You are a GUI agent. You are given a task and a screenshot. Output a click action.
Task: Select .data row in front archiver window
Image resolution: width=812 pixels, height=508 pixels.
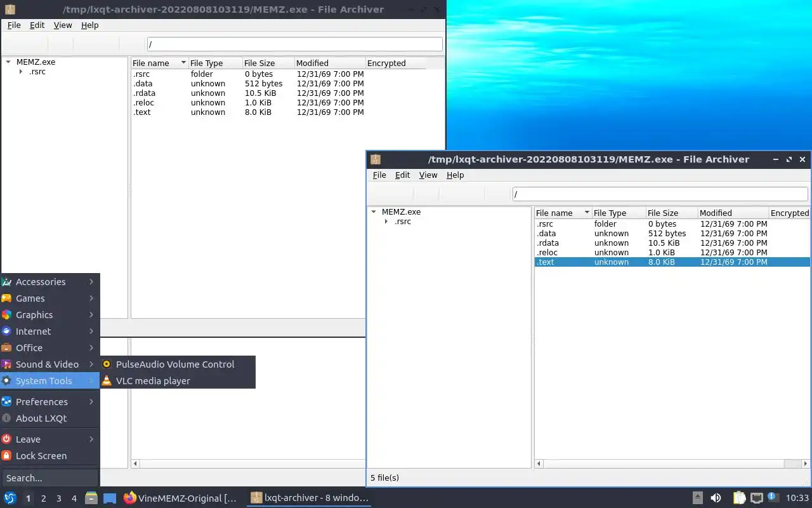coord(672,234)
